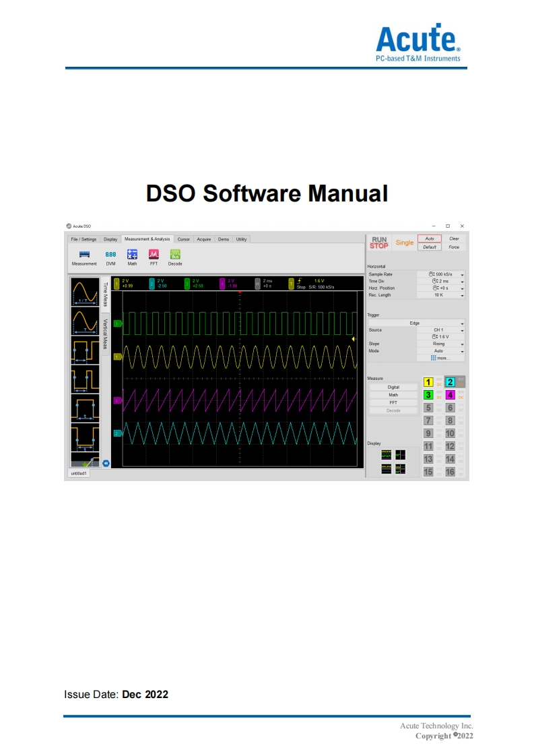The height and width of the screenshot is (756, 534).
Task: Click the magenta channel 4 scale badge
Action: pyautogui.click(x=222, y=284)
